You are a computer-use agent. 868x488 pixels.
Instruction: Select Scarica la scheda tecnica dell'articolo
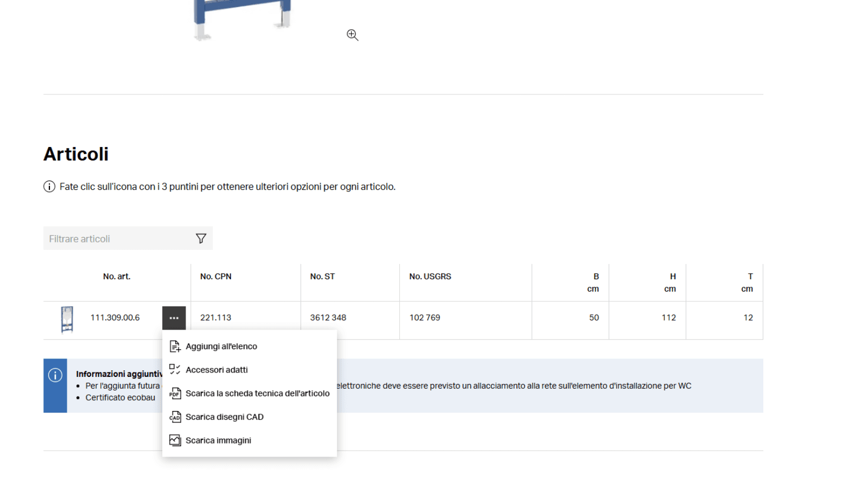point(258,393)
